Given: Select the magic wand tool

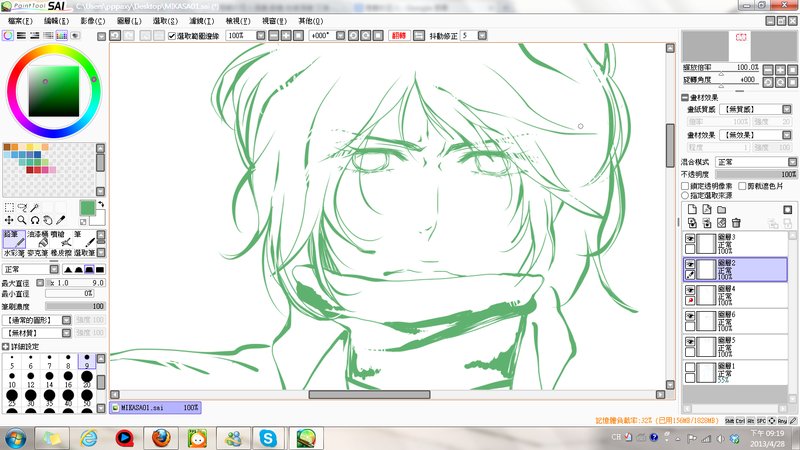Looking at the screenshot, I should pos(35,207).
